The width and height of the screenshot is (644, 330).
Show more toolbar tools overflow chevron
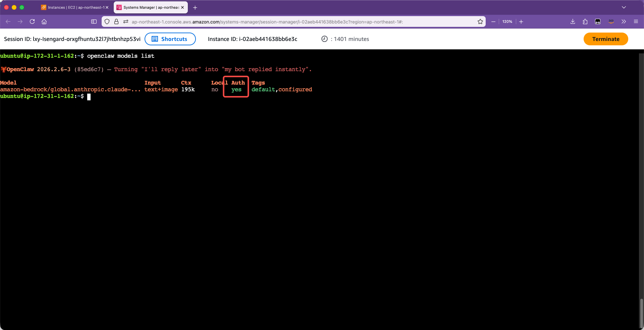pos(624,21)
